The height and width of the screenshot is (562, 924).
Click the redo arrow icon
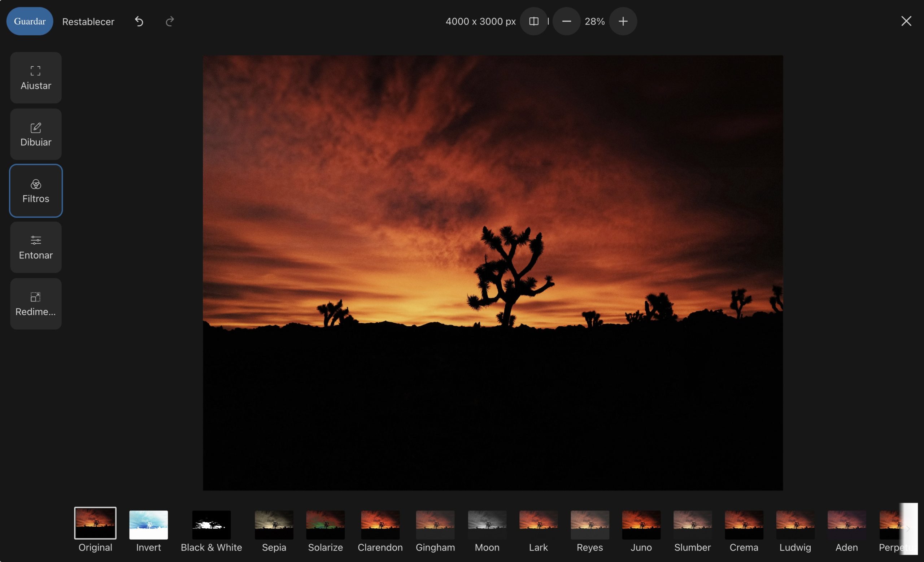170,21
